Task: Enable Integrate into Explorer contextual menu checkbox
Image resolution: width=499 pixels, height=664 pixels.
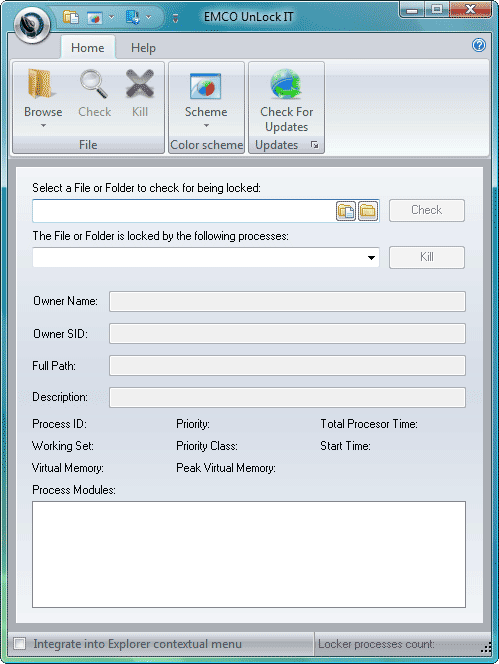Action: [x=19, y=644]
